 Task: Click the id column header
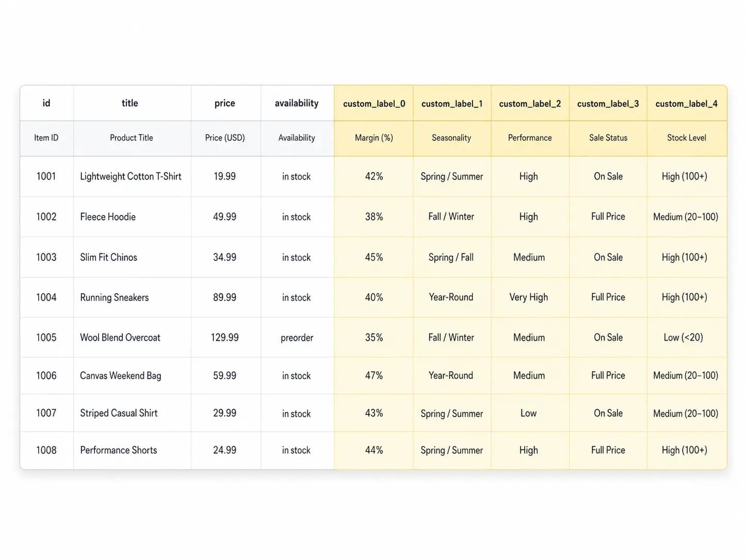(46, 103)
